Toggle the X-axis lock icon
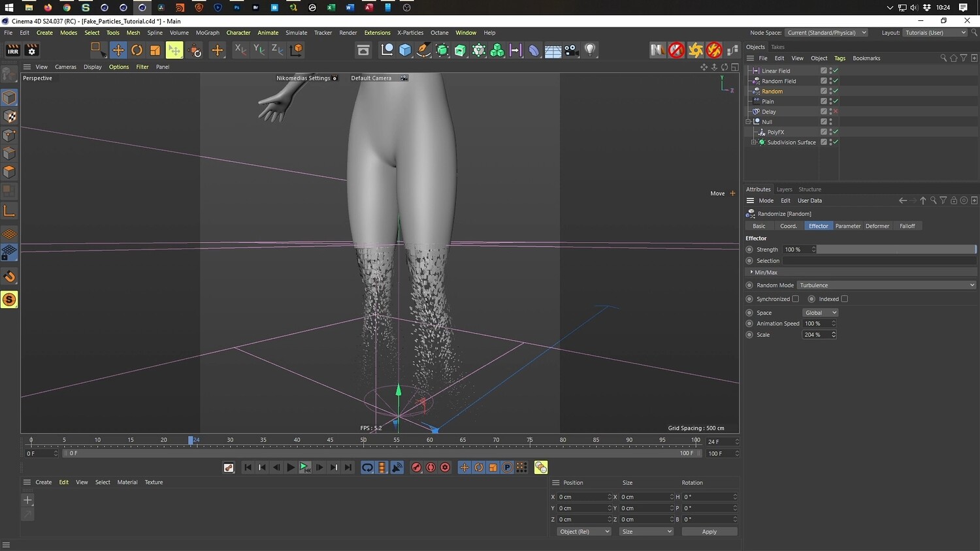The height and width of the screenshot is (551, 980). [240, 50]
